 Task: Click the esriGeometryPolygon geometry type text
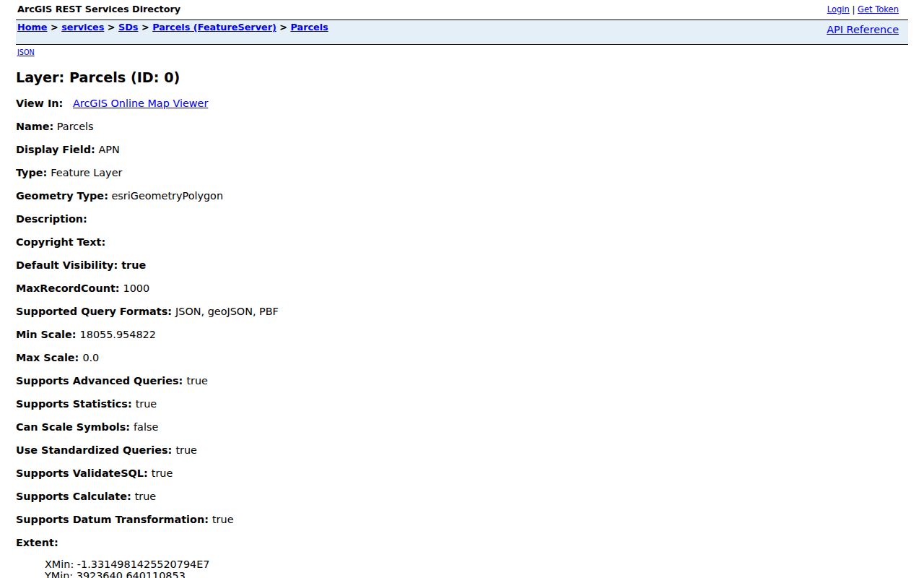click(167, 196)
